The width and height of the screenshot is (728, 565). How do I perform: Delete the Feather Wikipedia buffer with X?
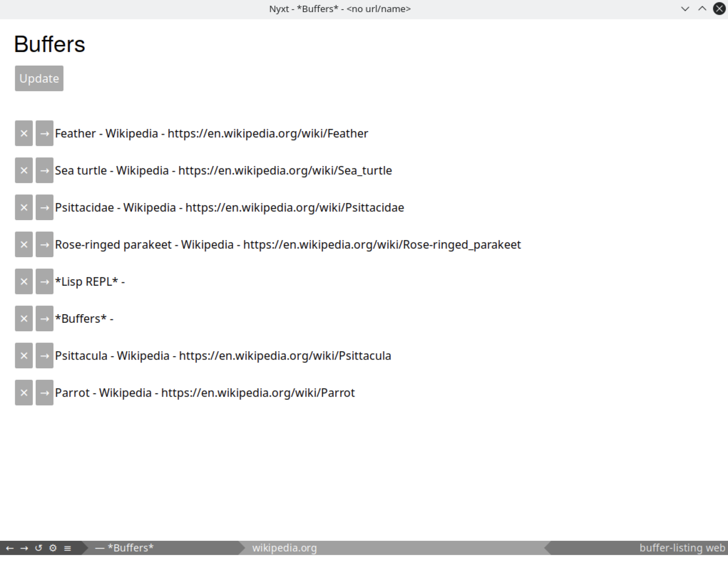(24, 133)
